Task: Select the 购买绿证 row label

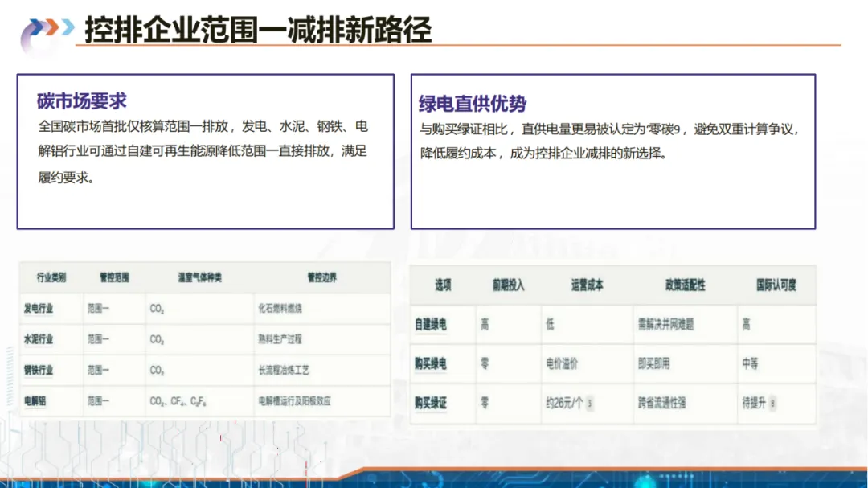Action: (431, 404)
